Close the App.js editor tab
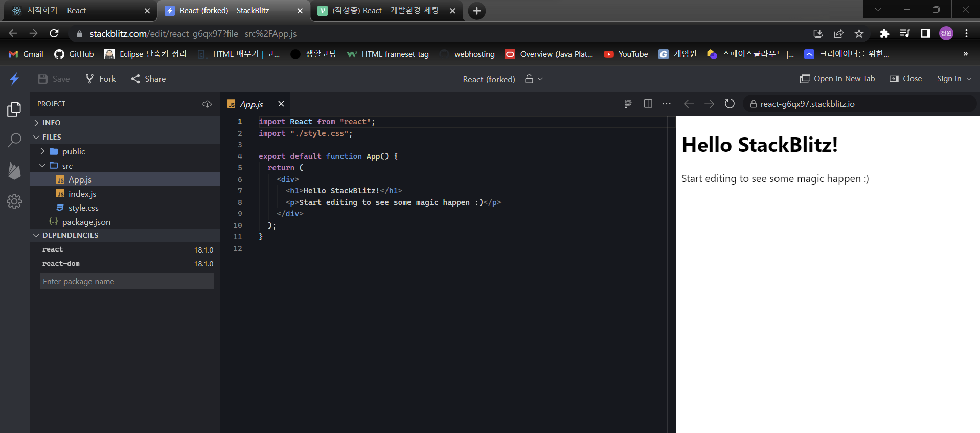Image resolution: width=980 pixels, height=433 pixels. pyautogui.click(x=281, y=104)
